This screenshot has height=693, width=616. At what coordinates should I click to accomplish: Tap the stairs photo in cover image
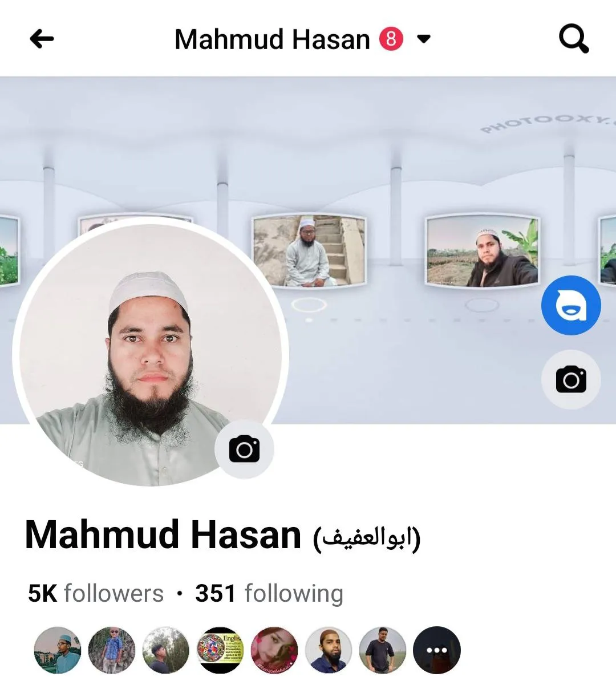[309, 250]
